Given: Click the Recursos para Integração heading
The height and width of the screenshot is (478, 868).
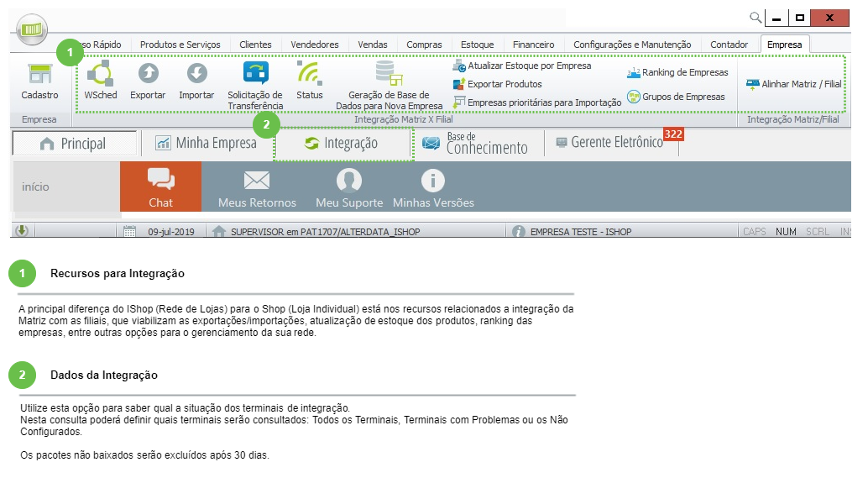Looking at the screenshot, I should (x=118, y=273).
